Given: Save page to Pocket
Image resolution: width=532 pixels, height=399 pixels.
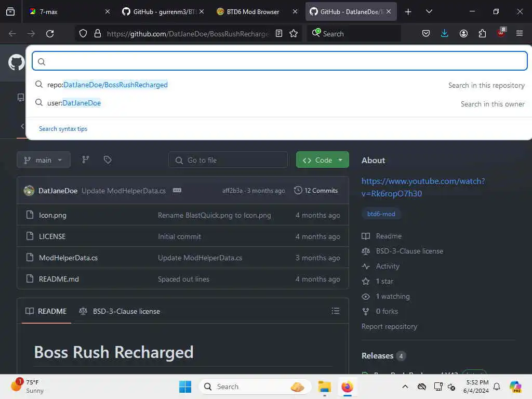Looking at the screenshot, I should coord(426,33).
